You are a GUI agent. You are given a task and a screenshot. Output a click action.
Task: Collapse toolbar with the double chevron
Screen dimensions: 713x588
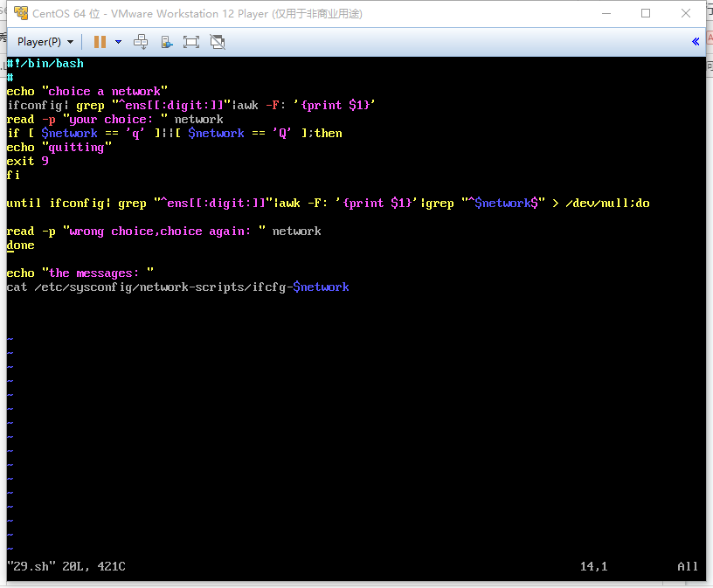click(x=696, y=42)
